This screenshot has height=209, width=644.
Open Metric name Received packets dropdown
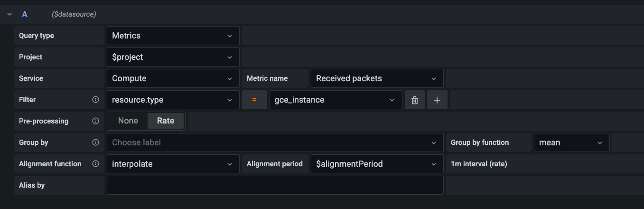376,78
